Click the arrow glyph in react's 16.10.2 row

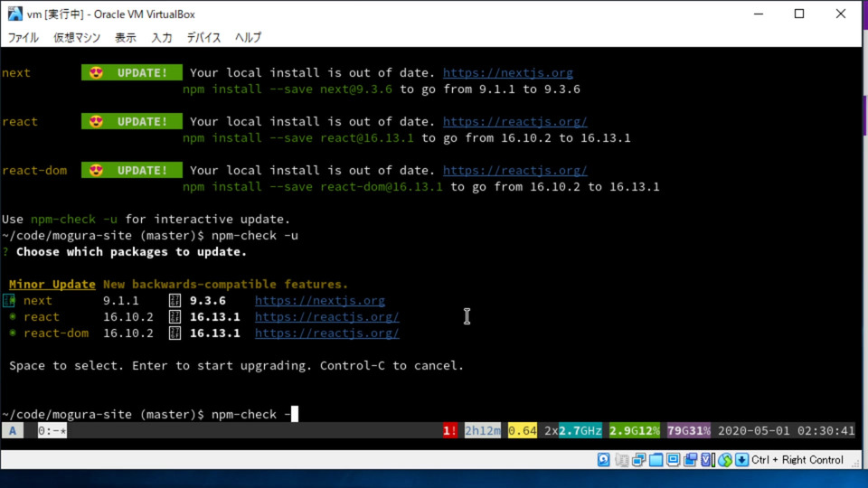point(175,316)
